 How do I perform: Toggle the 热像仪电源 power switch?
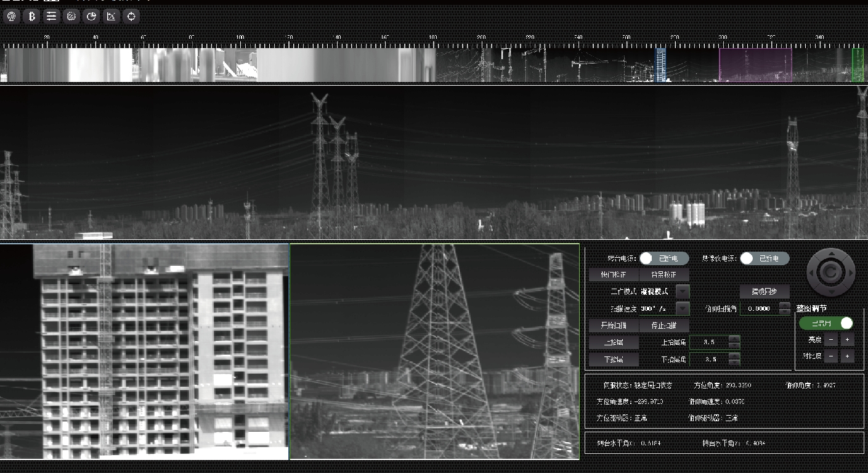pyautogui.click(x=764, y=258)
